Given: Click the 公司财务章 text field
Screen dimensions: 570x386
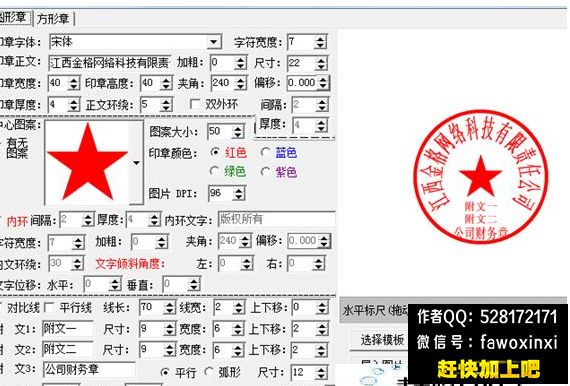Looking at the screenshot, I should 89,370.
